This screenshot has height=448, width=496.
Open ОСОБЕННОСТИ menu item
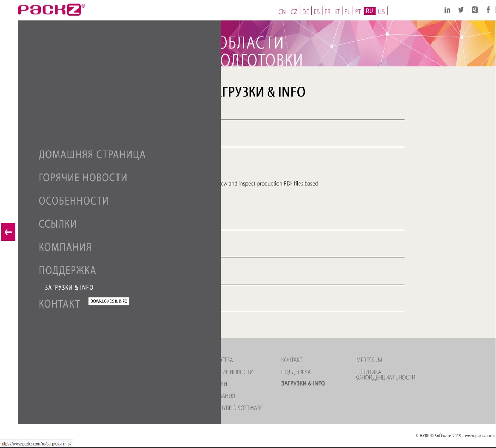(x=74, y=201)
